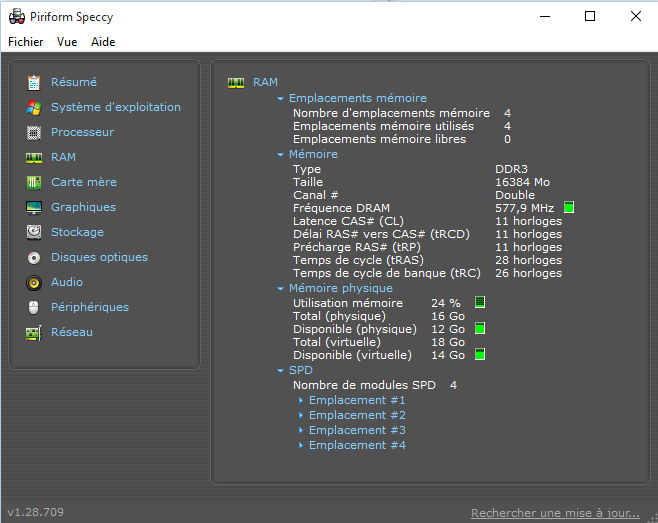This screenshot has width=658, height=523.
Task: Expand Emplacement #2 details
Action: pyautogui.click(x=301, y=416)
